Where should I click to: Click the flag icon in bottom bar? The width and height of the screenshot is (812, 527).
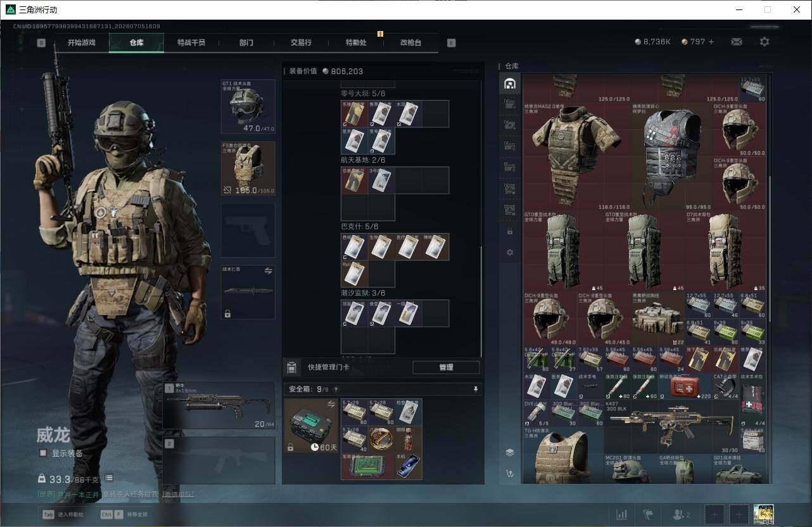(647, 514)
